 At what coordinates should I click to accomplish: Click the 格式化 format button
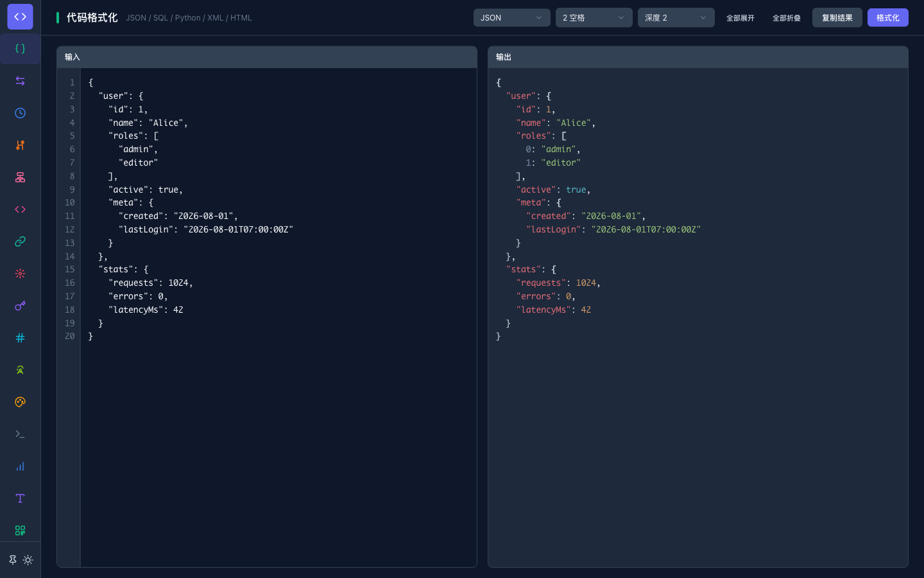887,17
